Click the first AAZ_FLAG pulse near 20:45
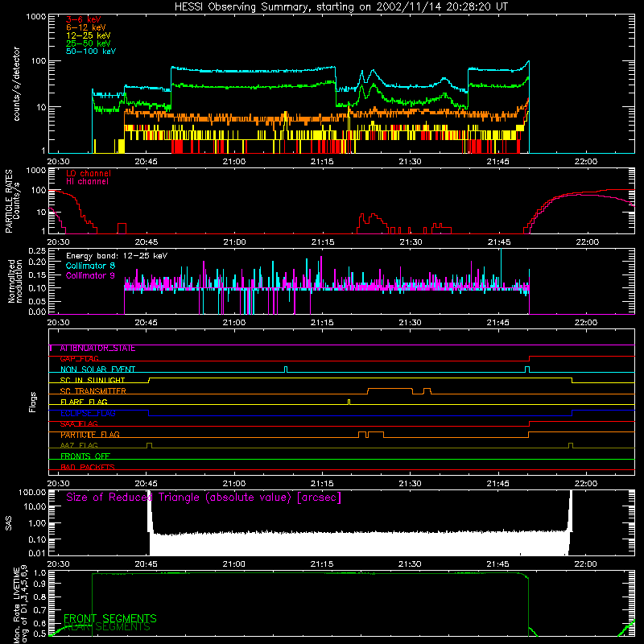This screenshot has width=644, height=644. [149, 445]
